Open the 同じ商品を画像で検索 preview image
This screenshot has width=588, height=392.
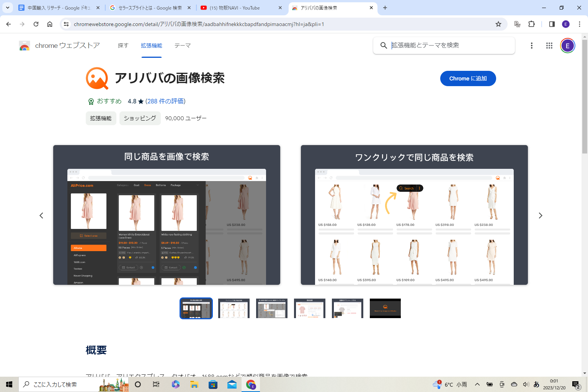click(167, 215)
